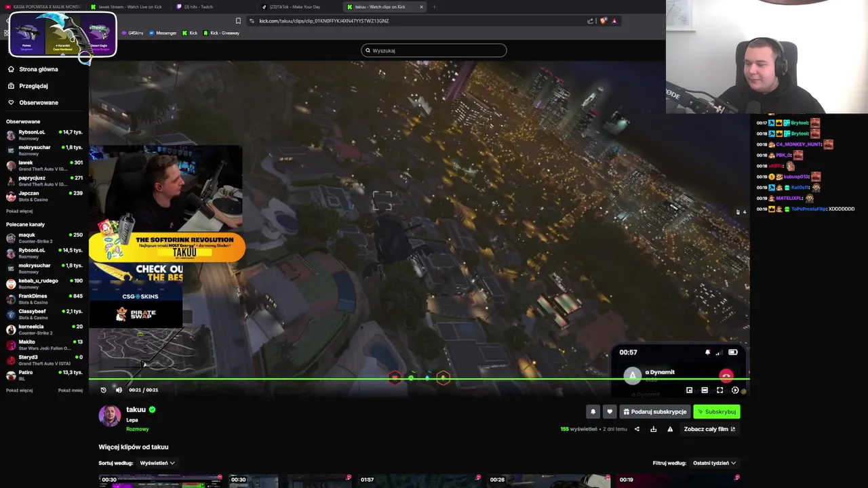The height and width of the screenshot is (488, 868).
Task: Expand recommended channels with Pokaż więcej
Action: [x=19, y=390]
